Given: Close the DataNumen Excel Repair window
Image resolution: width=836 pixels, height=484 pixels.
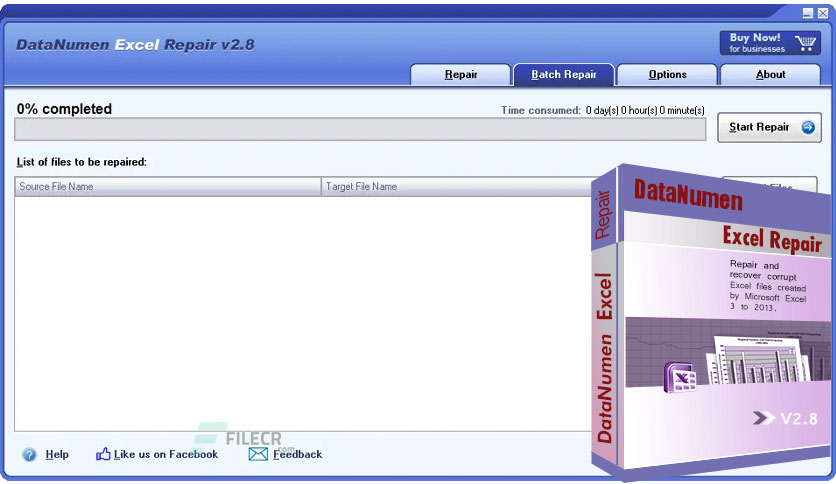Looking at the screenshot, I should pos(823,13).
